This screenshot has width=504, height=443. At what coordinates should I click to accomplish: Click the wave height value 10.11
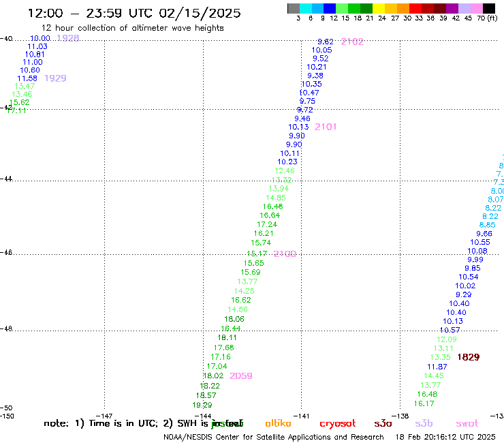[x=290, y=153]
